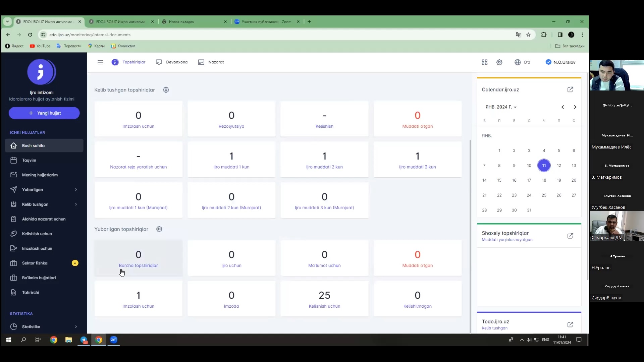The image size is (644, 362).
Task: Open Shaxsiy topshiriqlar external link icon
Action: [570, 236]
